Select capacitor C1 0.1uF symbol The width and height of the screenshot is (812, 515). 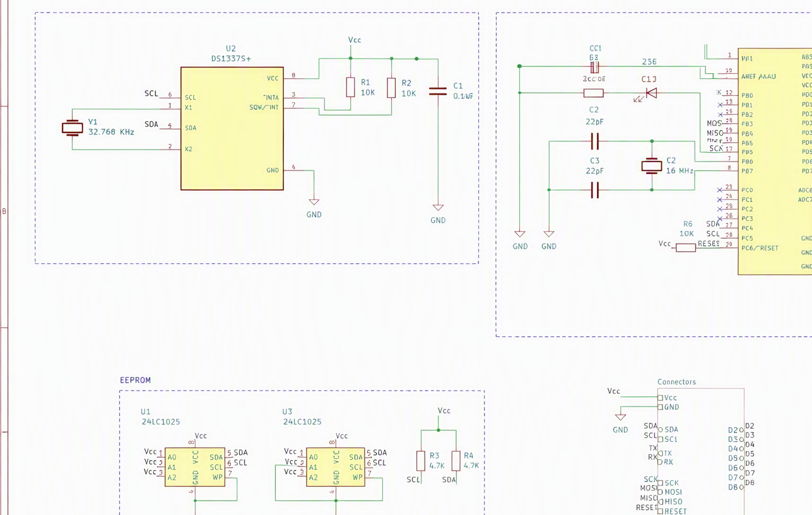click(x=438, y=92)
